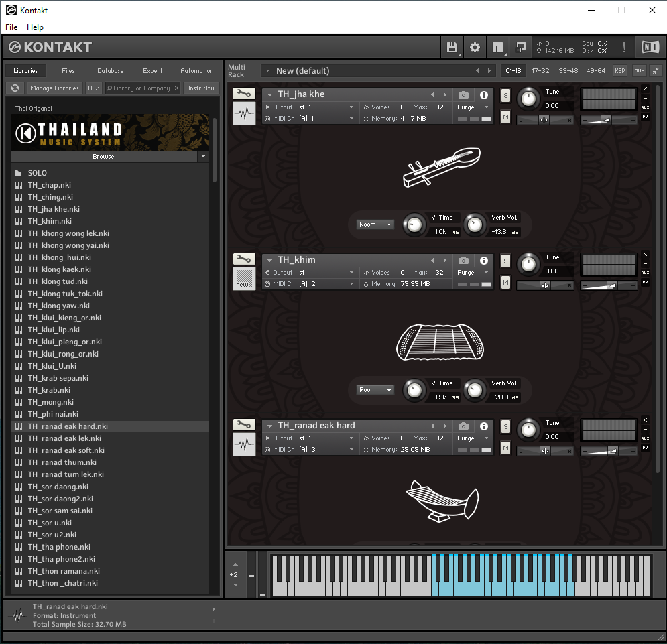Click the pan slider of TH_jha khe
667x644 pixels.
point(545,120)
